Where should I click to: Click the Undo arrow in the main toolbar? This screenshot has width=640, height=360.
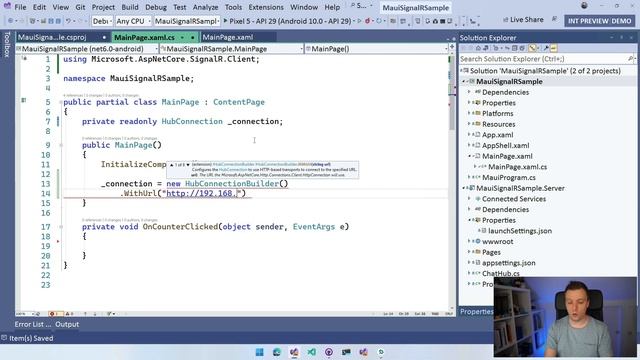[x=68, y=21]
